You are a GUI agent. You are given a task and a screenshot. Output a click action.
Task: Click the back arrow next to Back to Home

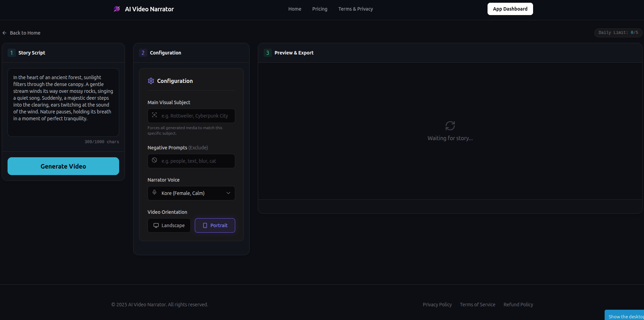pyautogui.click(x=4, y=33)
